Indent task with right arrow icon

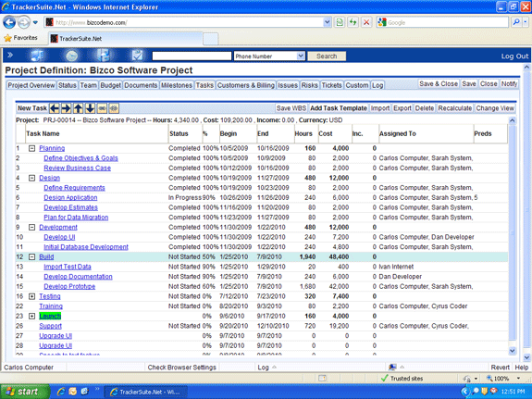(x=67, y=108)
